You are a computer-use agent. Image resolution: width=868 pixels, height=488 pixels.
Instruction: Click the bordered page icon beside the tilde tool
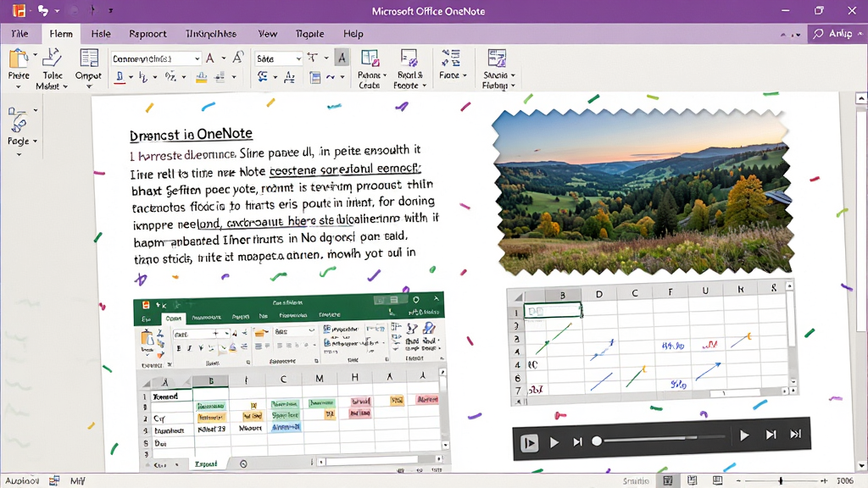click(x=315, y=77)
